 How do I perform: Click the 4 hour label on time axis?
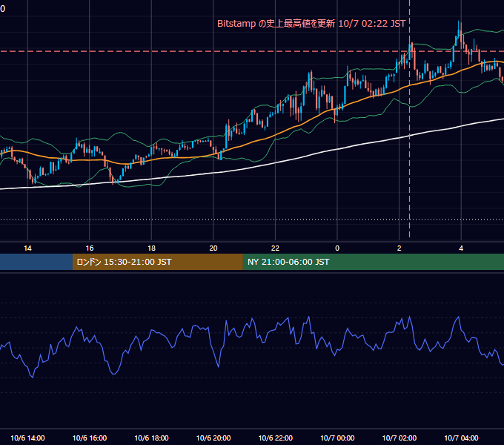point(461,248)
